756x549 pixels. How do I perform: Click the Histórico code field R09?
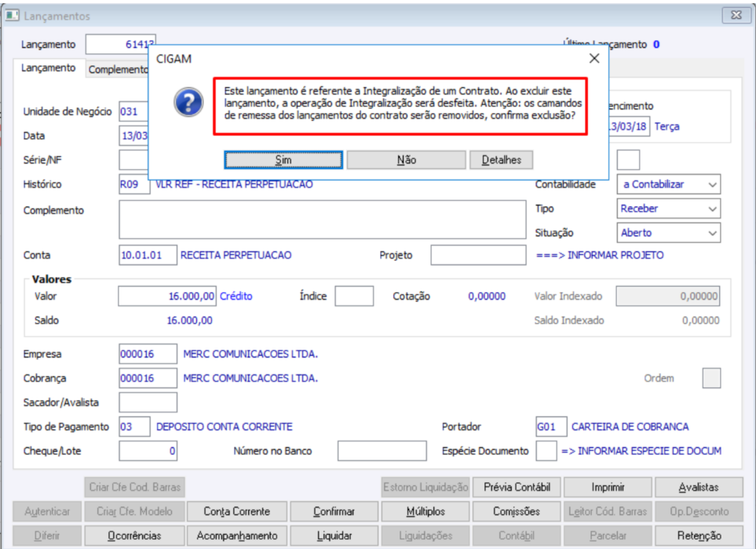(134, 185)
